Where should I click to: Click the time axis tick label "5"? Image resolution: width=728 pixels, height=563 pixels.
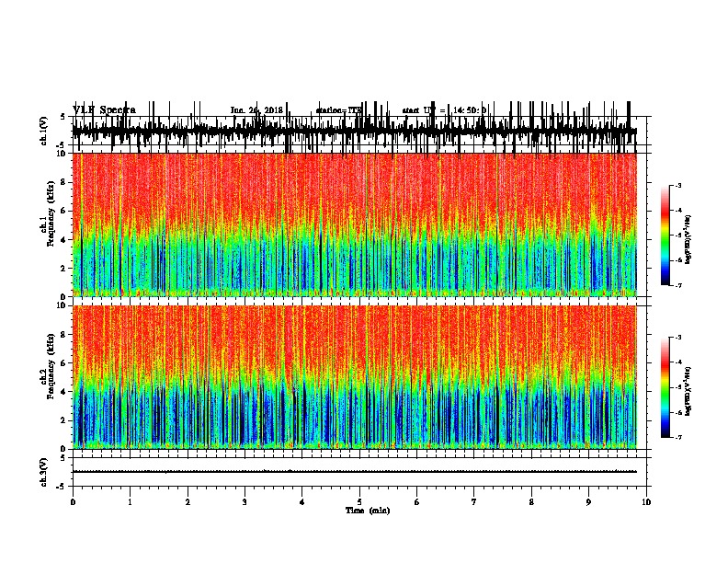click(x=359, y=502)
